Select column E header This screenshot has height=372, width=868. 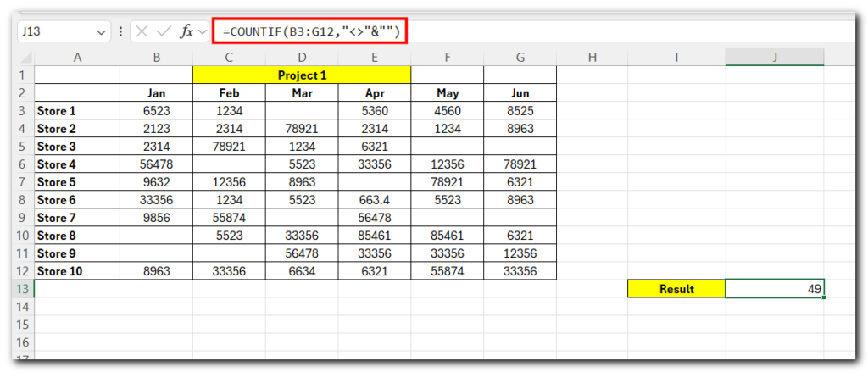[x=375, y=57]
